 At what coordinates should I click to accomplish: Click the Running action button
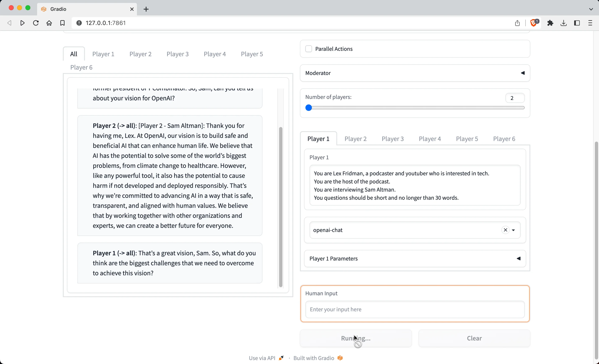coord(356,338)
